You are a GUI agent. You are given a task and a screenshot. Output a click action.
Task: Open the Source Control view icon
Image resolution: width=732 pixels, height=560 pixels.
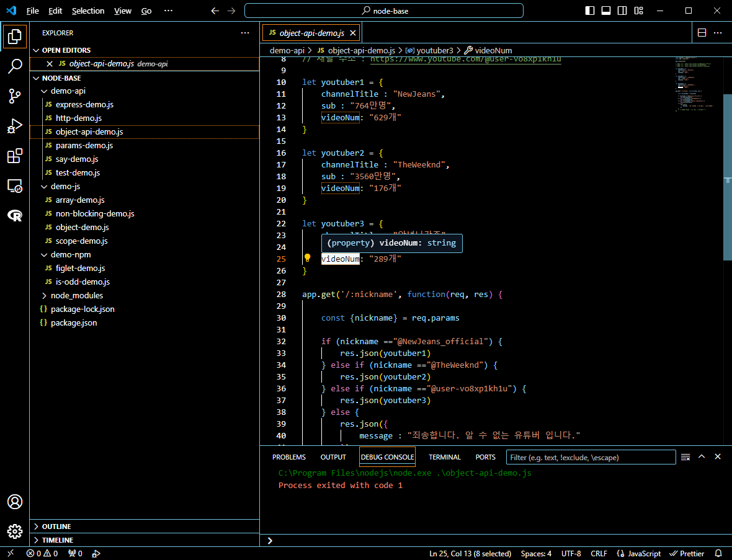pos(14,96)
